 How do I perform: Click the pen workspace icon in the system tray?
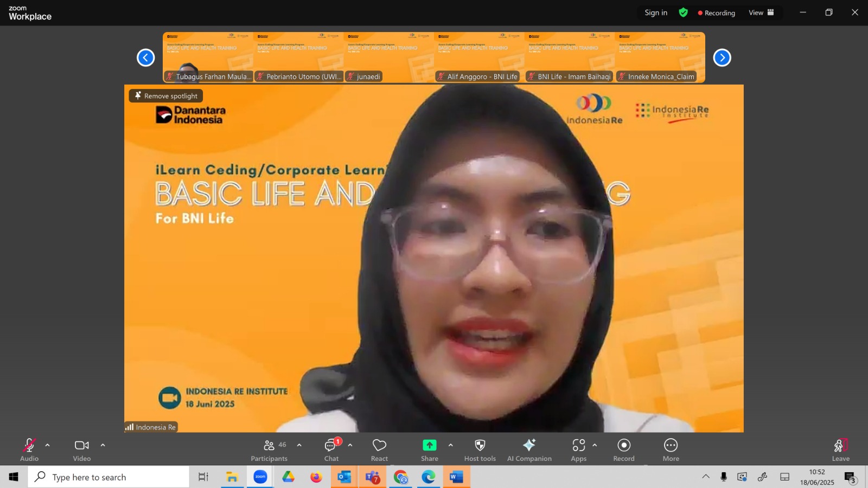(x=763, y=477)
